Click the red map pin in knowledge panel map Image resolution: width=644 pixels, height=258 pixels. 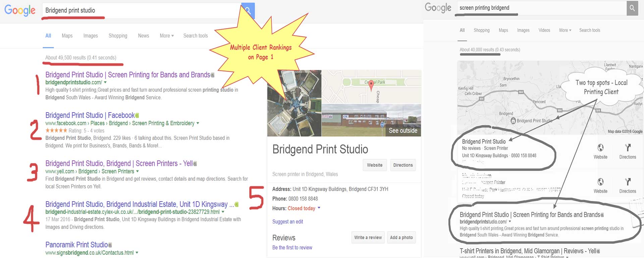(x=371, y=86)
